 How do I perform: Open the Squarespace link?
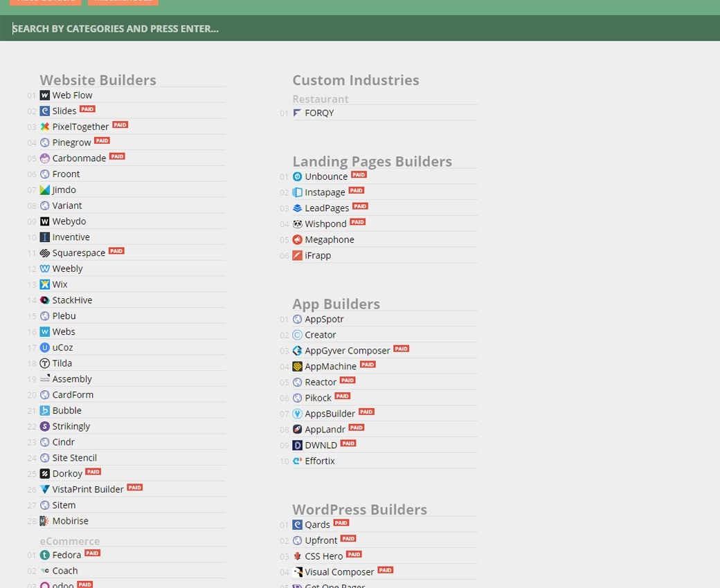pyautogui.click(x=78, y=253)
